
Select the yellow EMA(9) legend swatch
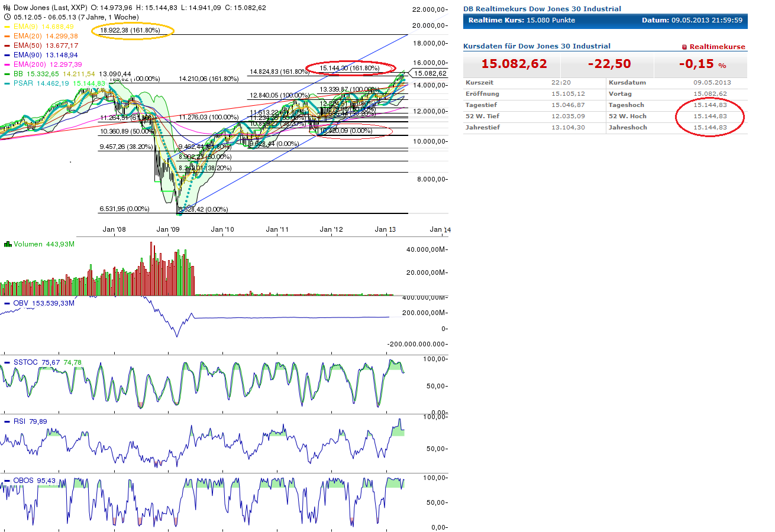(x=8, y=27)
